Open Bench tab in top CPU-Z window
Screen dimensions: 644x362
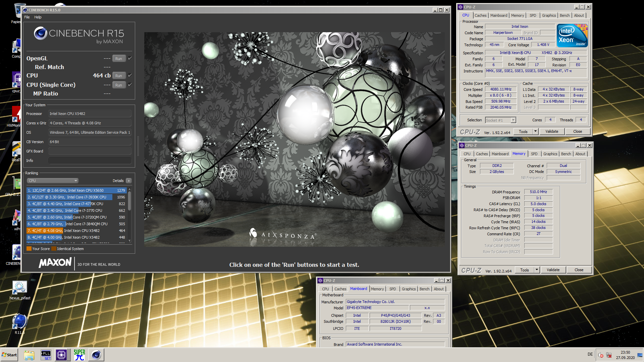click(565, 15)
